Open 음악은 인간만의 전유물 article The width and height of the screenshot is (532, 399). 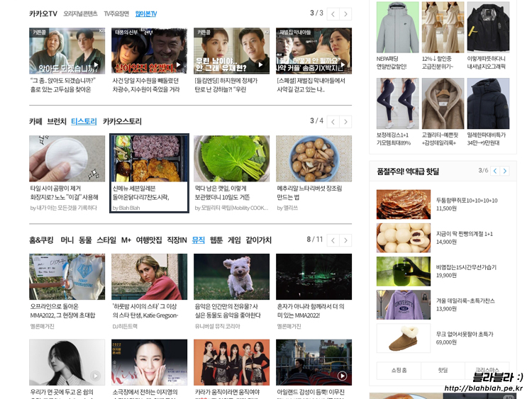pos(228,311)
